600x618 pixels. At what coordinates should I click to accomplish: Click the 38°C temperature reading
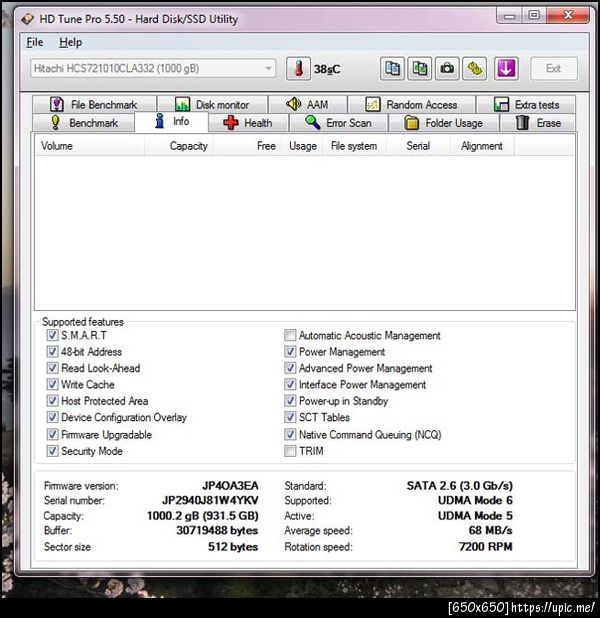click(x=327, y=69)
